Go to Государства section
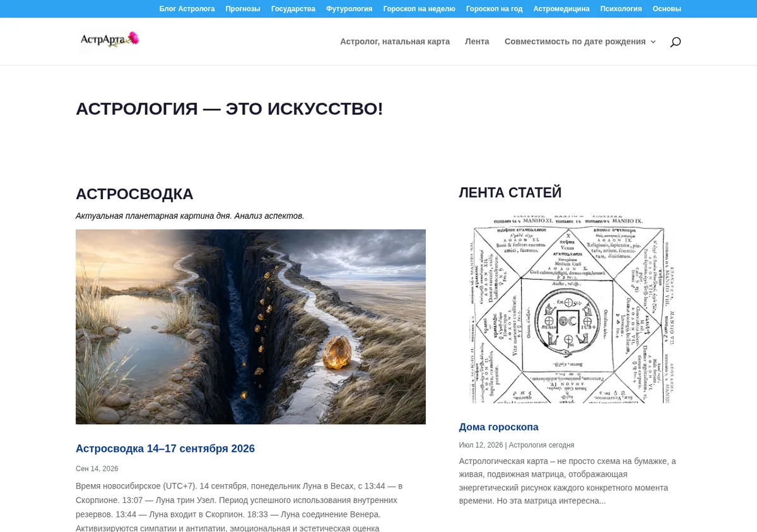Screen dimensions: 757x532 pyautogui.click(x=293, y=9)
